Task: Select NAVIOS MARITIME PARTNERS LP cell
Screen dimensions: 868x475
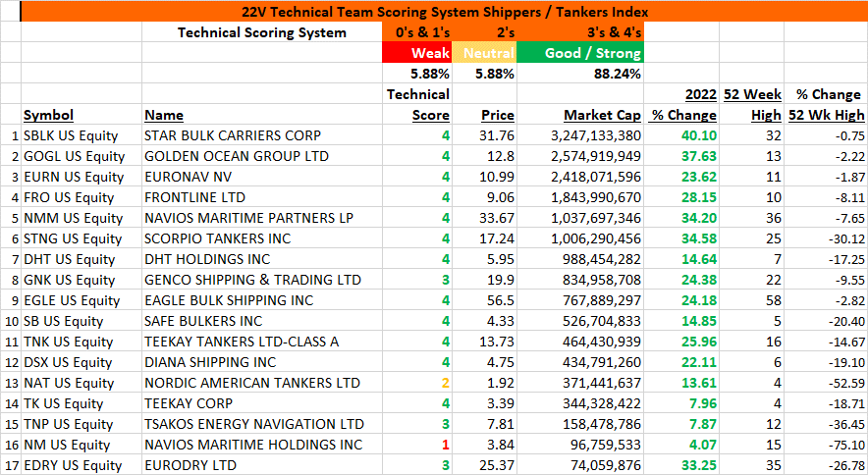Action: coord(262,218)
